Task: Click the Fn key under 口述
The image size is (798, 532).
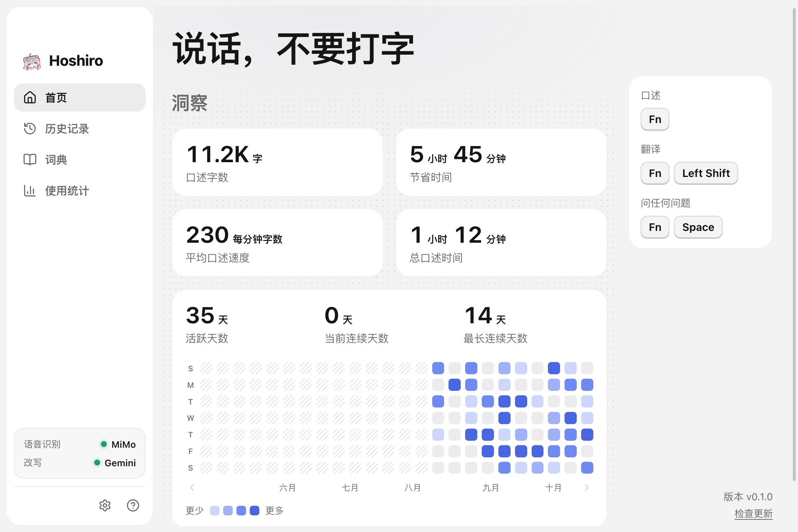Action: (655, 119)
